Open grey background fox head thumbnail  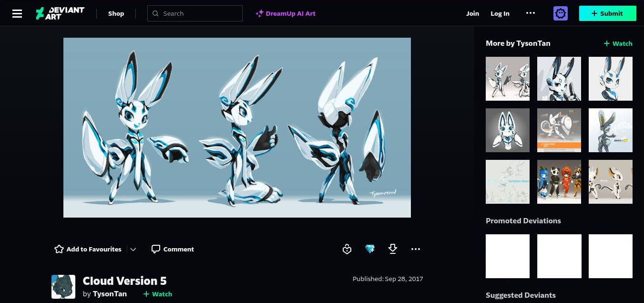508,130
